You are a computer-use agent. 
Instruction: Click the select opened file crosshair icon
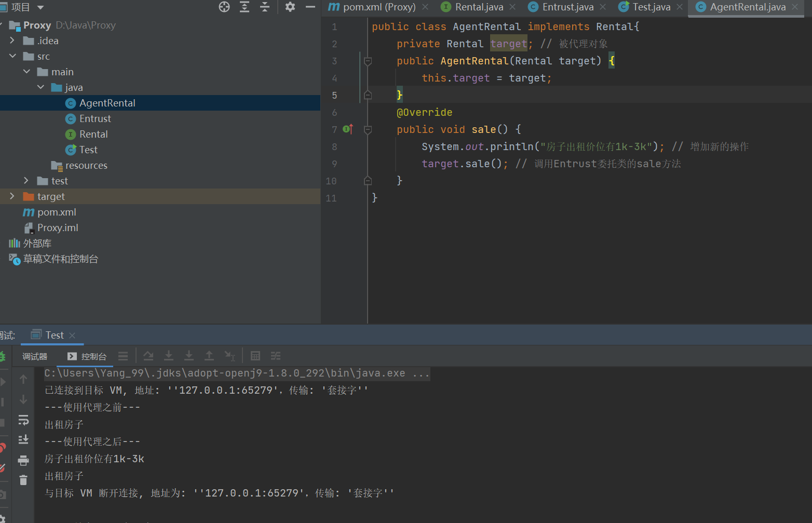224,7
